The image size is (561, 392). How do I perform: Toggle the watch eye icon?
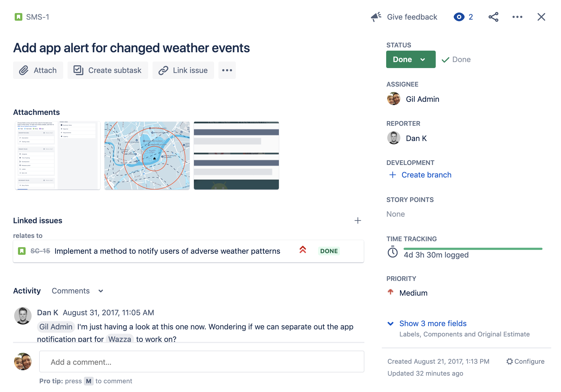point(459,17)
